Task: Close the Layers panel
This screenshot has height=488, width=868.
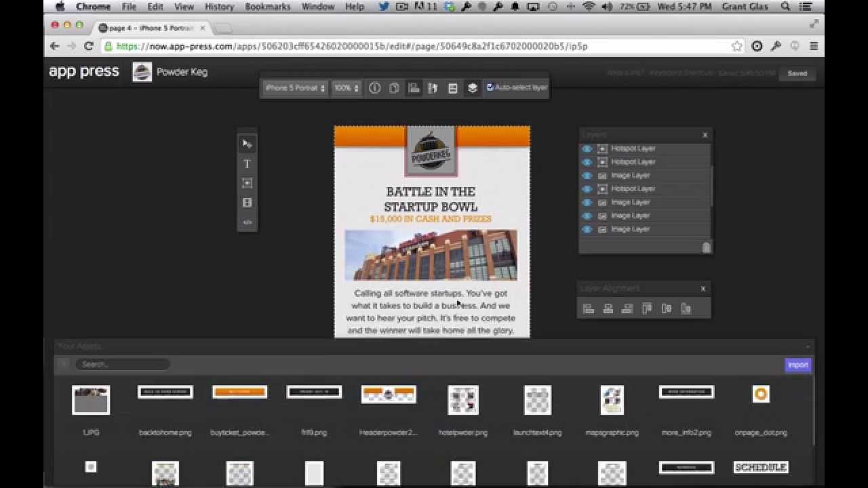Action: tap(705, 135)
